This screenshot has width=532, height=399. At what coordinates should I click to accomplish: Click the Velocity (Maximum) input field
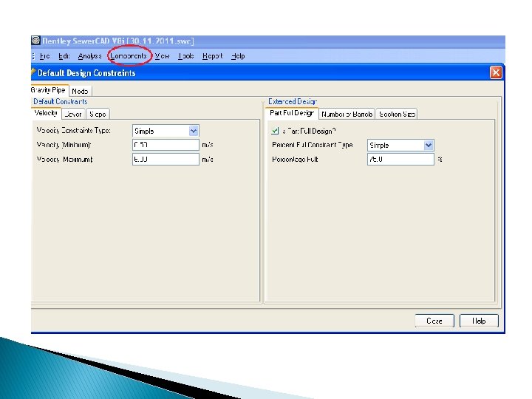(166, 159)
